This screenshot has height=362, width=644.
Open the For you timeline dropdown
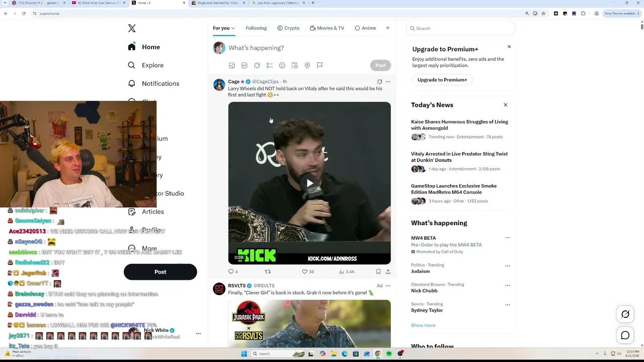(224, 28)
